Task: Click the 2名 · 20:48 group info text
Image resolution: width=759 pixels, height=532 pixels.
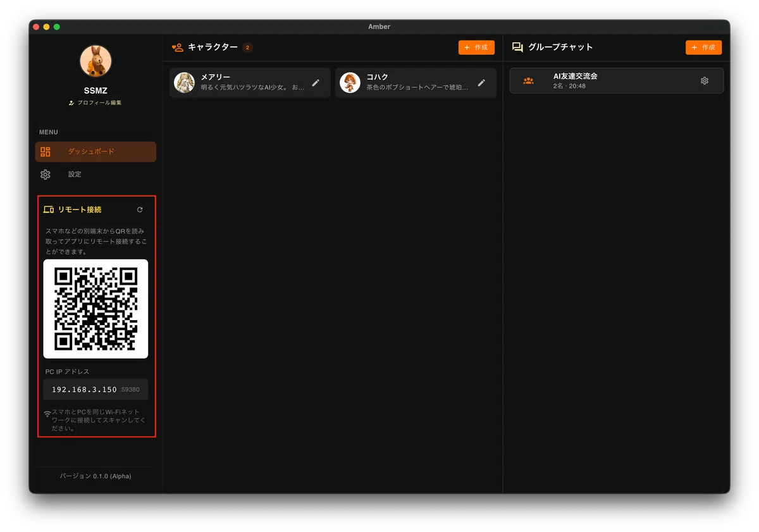Action: [x=569, y=86]
